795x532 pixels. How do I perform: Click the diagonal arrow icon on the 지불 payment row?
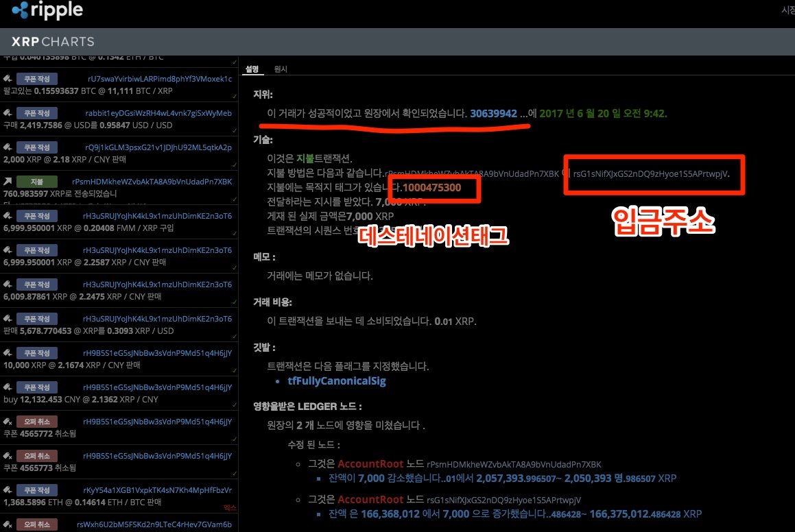pos(7,181)
